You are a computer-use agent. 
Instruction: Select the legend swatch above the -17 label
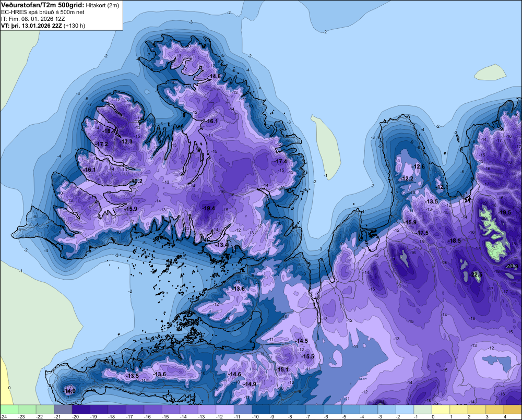point(135,409)
